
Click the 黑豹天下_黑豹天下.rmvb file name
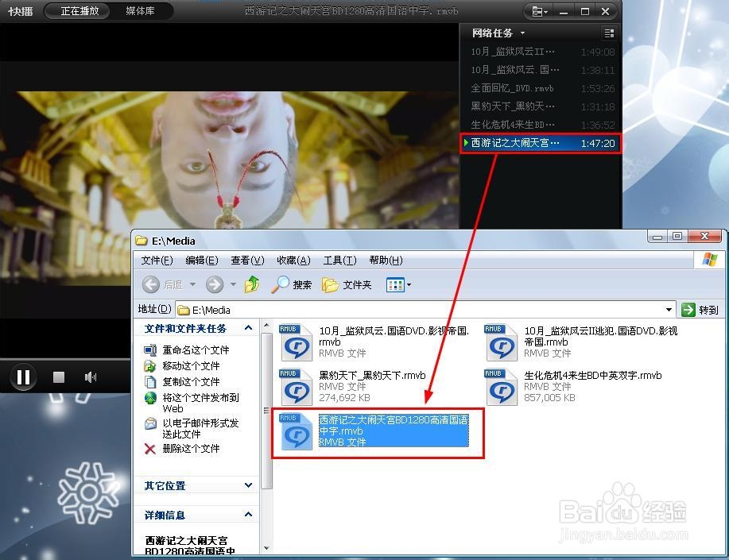(x=372, y=376)
